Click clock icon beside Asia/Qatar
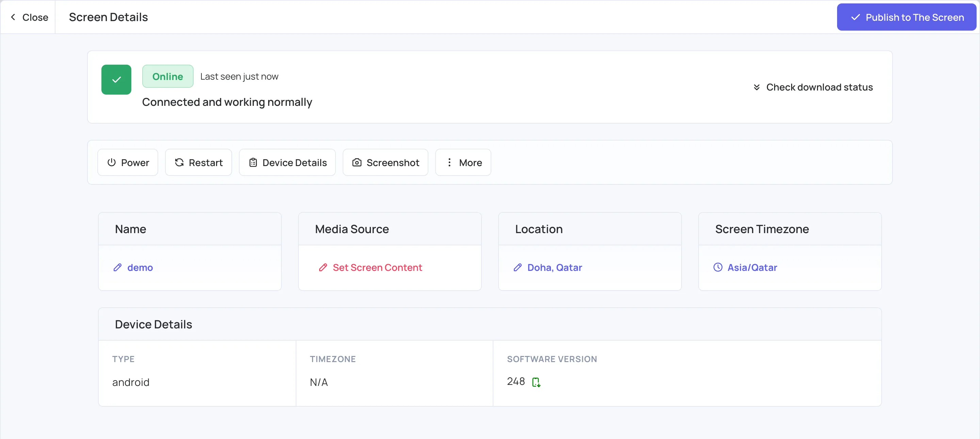 point(718,267)
